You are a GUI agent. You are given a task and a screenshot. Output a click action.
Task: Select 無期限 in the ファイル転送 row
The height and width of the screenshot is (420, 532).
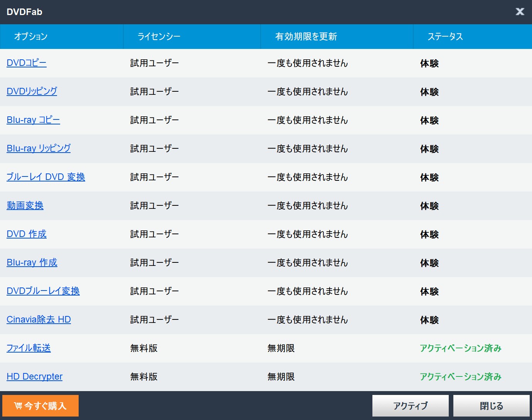click(281, 348)
